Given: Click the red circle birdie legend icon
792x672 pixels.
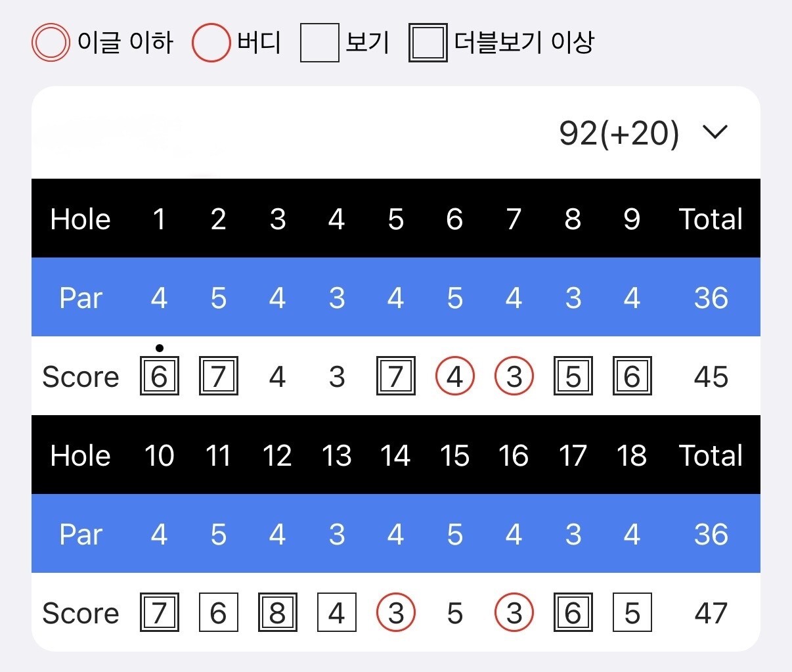Looking at the screenshot, I should pyautogui.click(x=211, y=43).
